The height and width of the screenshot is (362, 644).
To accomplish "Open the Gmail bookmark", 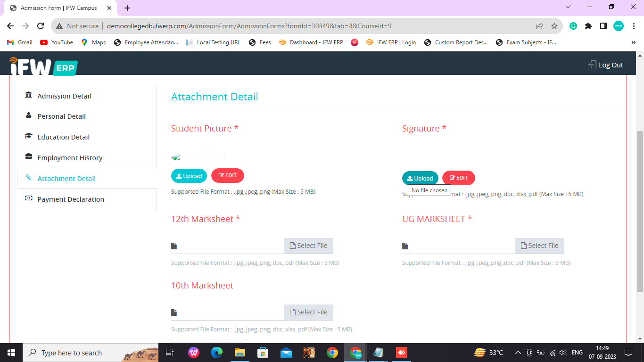I will 20,42.
